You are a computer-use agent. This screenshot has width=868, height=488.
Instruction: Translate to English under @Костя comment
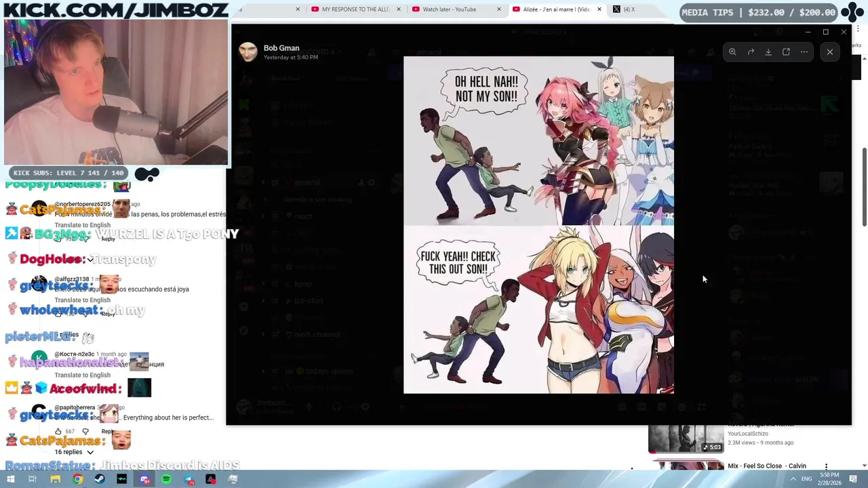click(x=82, y=375)
